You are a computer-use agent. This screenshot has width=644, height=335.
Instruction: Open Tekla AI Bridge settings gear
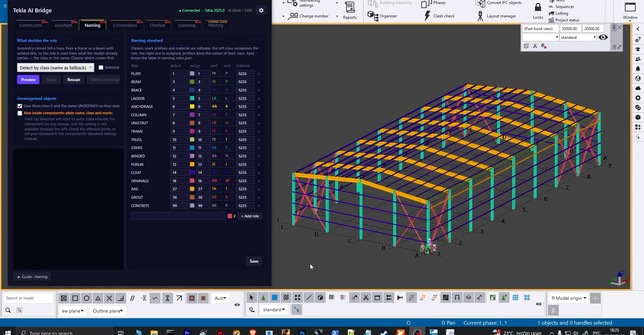(261, 10)
